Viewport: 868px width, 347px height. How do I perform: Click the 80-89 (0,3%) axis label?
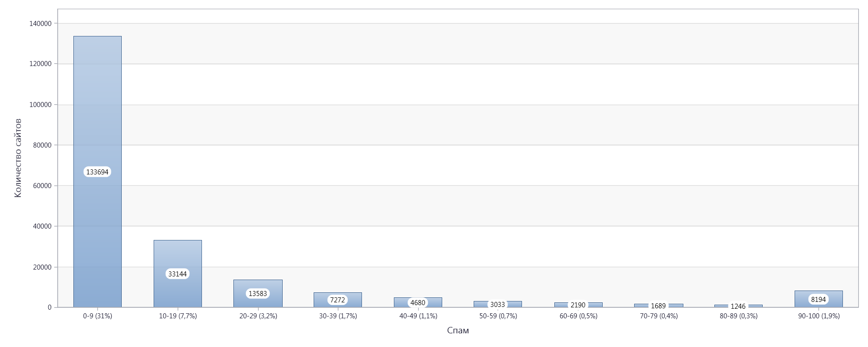(739, 316)
